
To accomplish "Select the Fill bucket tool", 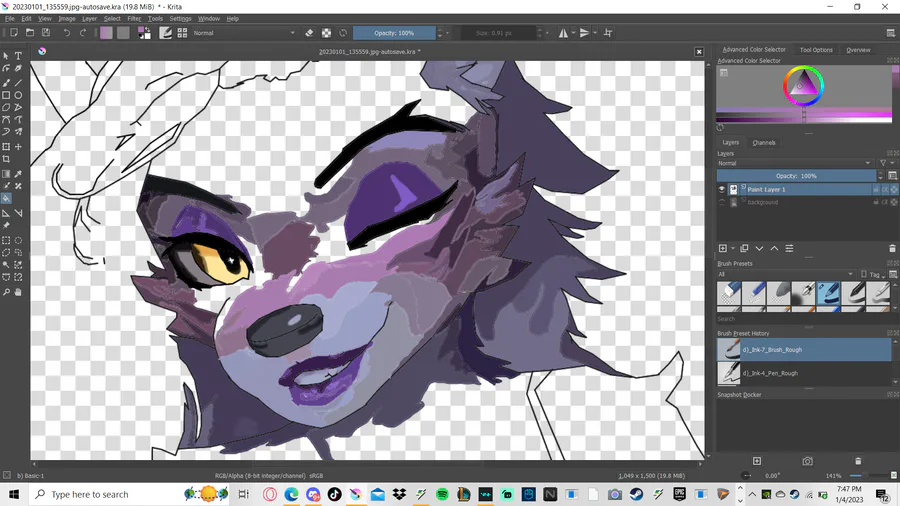I will 6,198.
